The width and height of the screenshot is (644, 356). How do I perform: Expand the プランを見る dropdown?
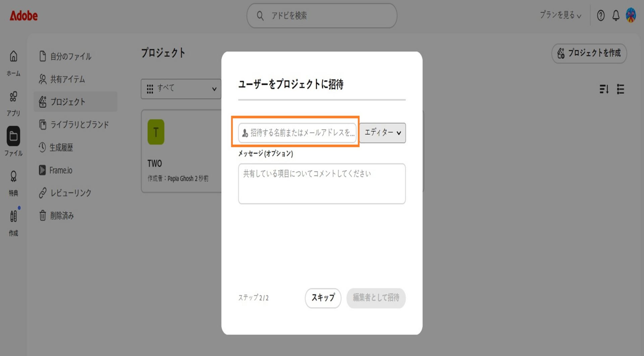click(x=560, y=15)
